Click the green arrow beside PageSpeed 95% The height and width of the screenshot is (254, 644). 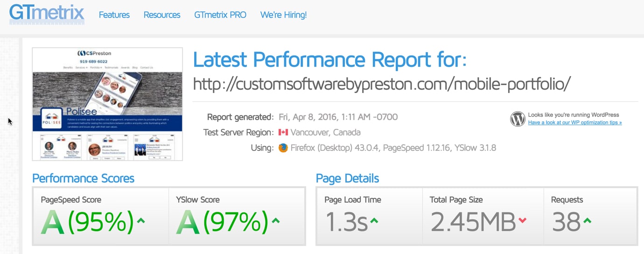click(x=140, y=220)
